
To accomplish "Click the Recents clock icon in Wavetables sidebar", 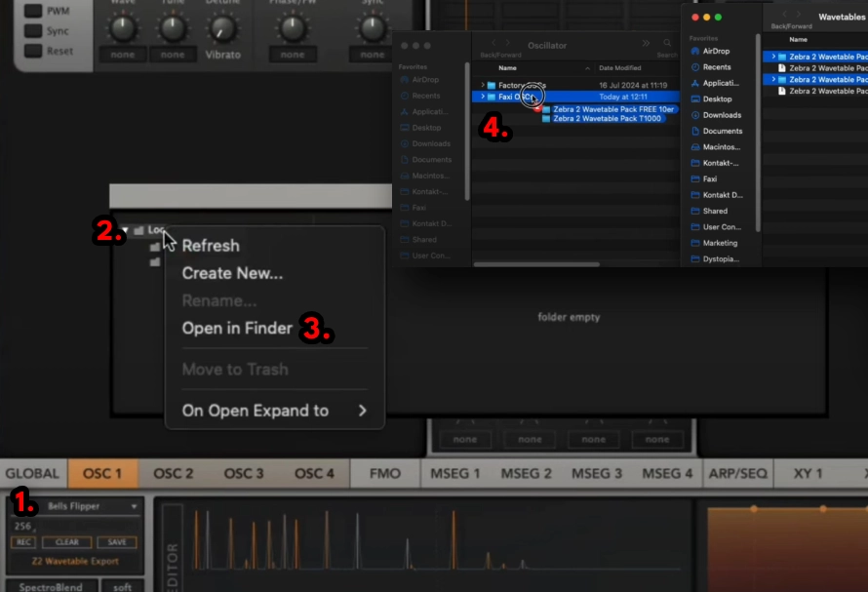I will (694, 67).
